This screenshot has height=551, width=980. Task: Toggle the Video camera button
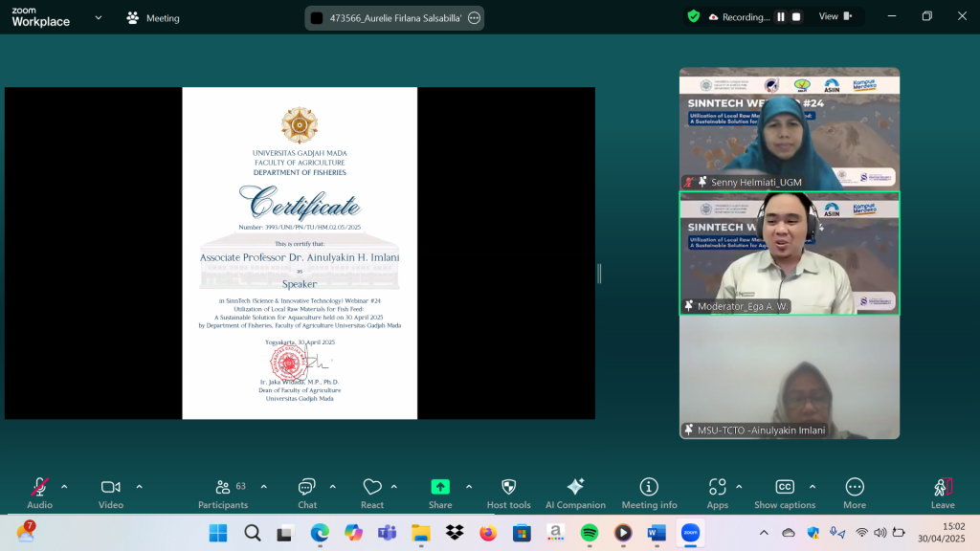[111, 493]
